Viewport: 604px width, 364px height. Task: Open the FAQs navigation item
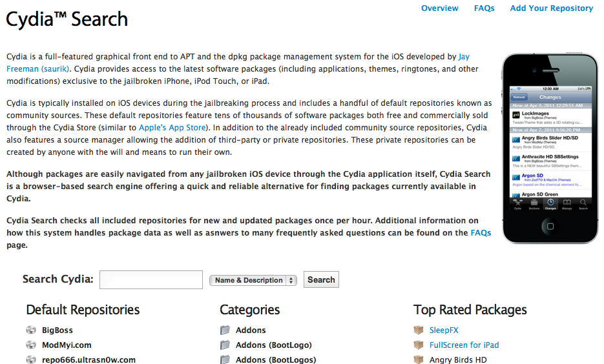coord(484,8)
